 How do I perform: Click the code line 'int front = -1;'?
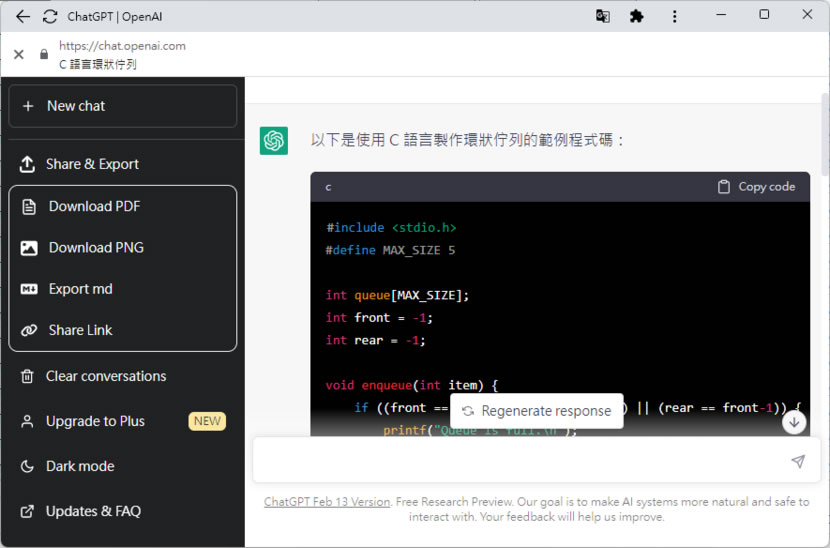(380, 318)
